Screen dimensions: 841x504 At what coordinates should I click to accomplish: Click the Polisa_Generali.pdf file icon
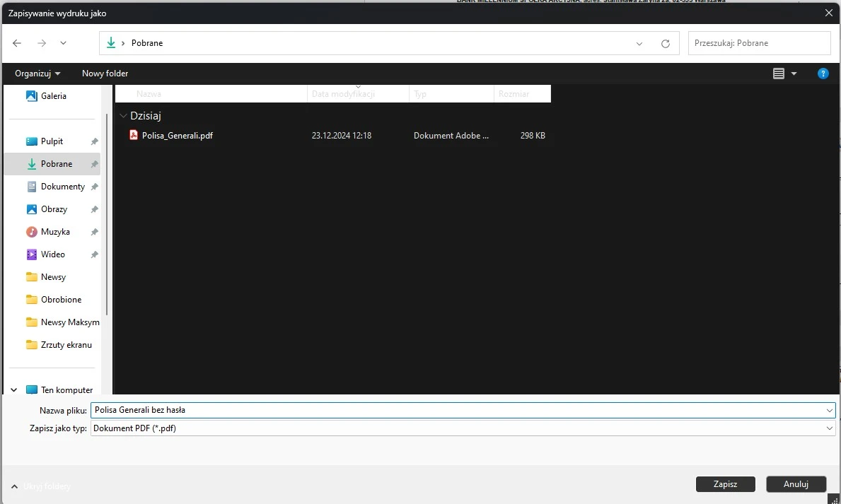point(134,136)
